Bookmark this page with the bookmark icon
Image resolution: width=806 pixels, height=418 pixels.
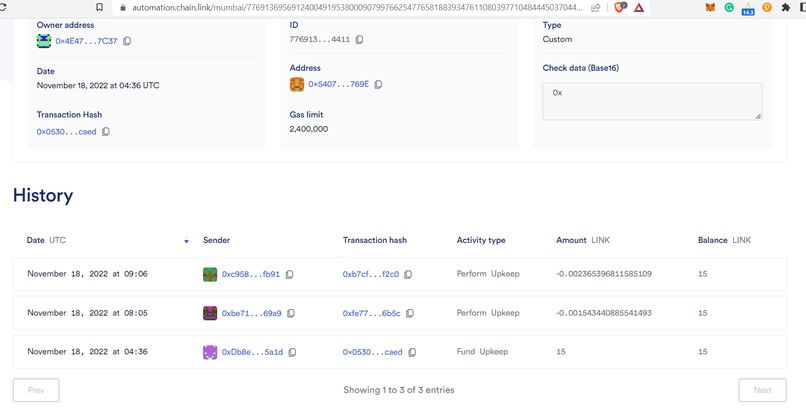point(100,7)
